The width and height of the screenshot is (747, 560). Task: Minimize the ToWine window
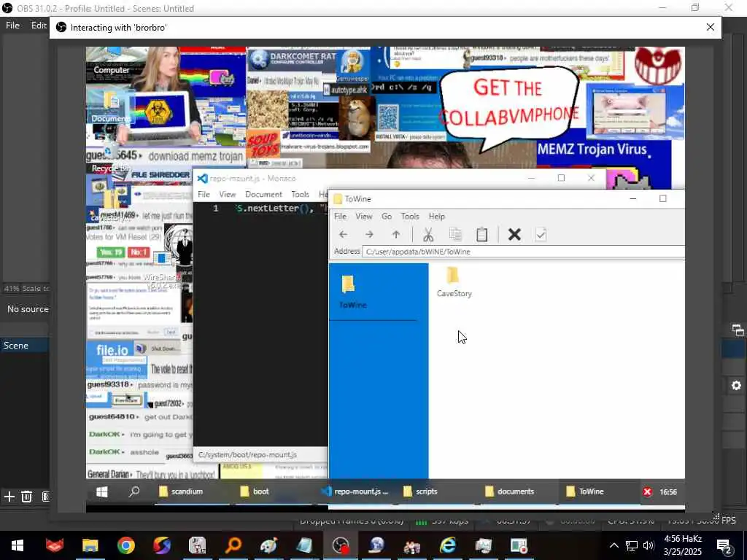click(633, 198)
